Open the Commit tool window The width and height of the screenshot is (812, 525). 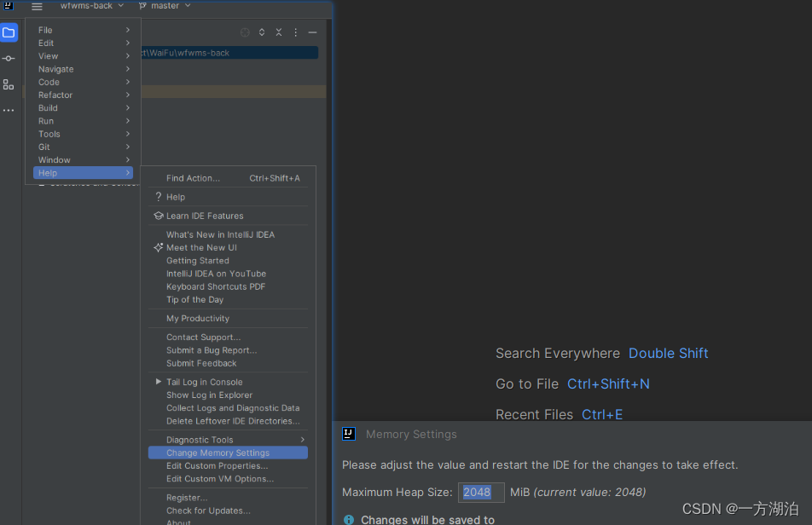(x=9, y=59)
